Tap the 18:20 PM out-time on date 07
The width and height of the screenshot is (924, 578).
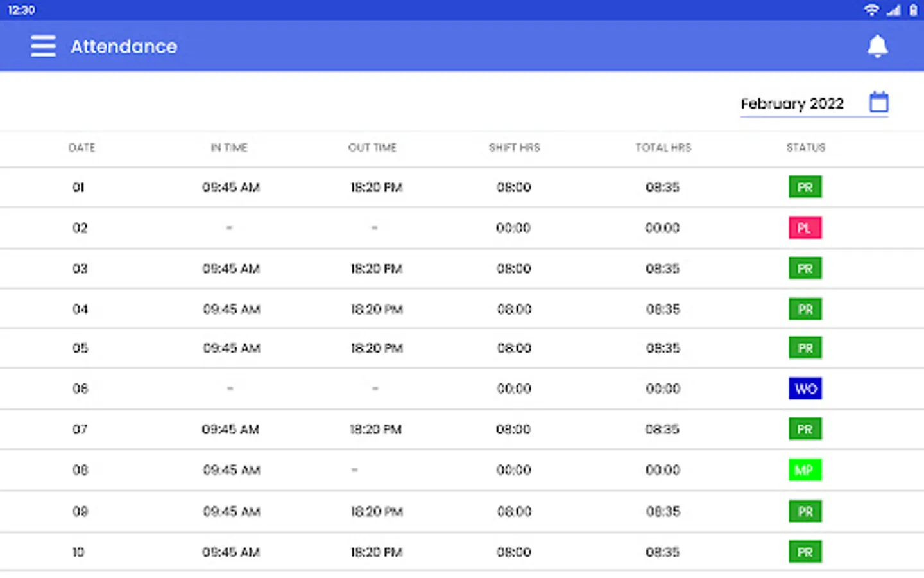(x=375, y=429)
